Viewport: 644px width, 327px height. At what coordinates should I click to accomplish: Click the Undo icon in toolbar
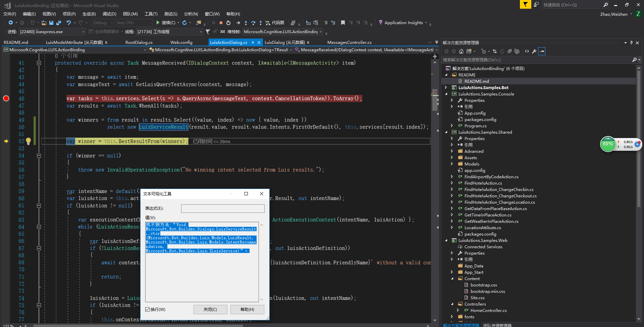point(69,23)
